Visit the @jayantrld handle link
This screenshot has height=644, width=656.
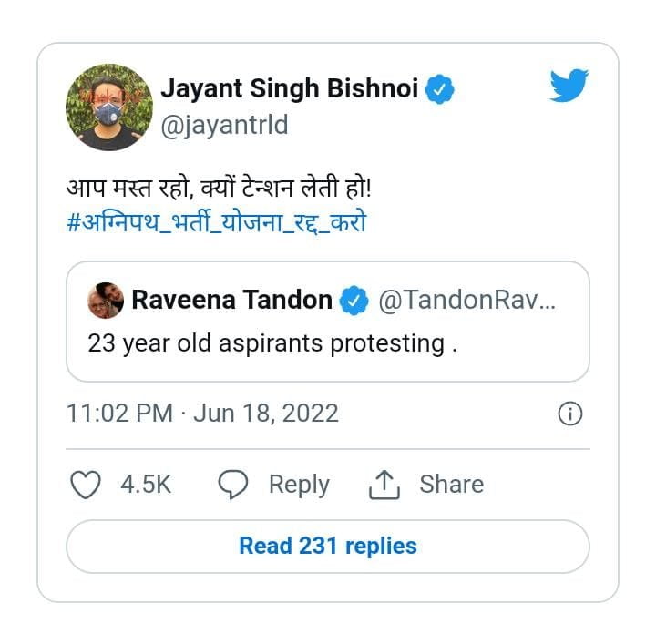click(224, 125)
